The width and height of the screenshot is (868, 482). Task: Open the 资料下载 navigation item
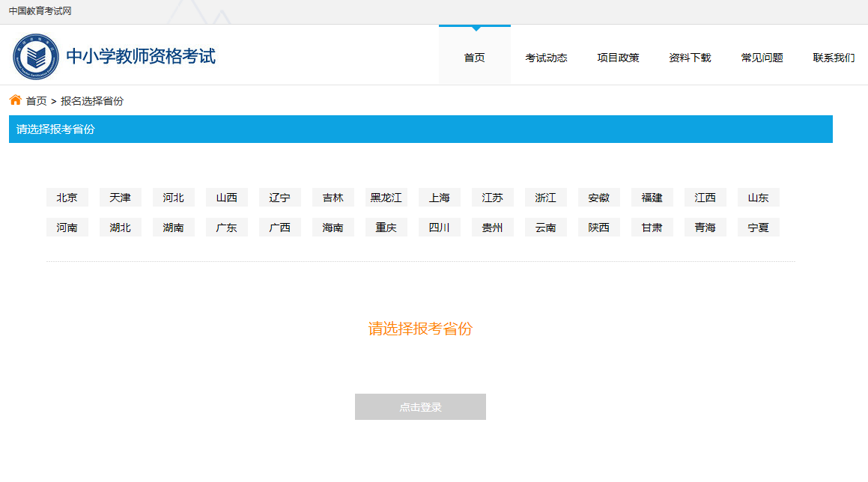[x=691, y=58]
